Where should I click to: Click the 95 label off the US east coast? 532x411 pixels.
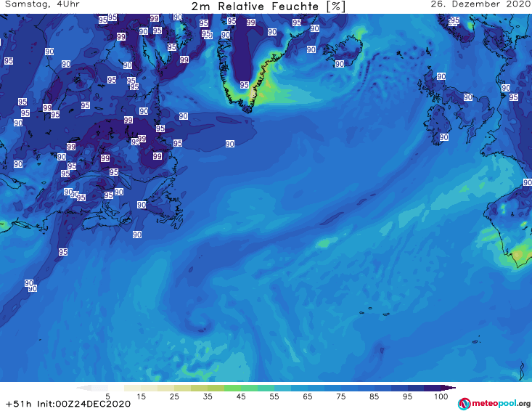[x=62, y=252]
